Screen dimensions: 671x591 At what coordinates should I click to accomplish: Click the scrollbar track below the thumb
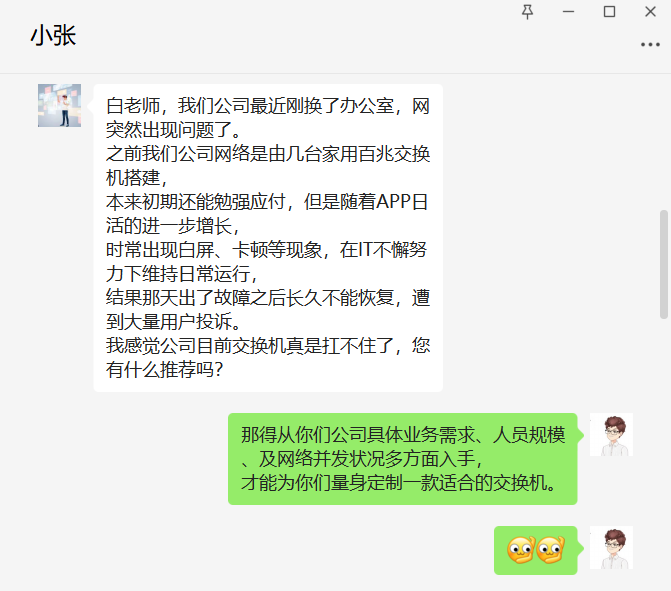coord(664,454)
